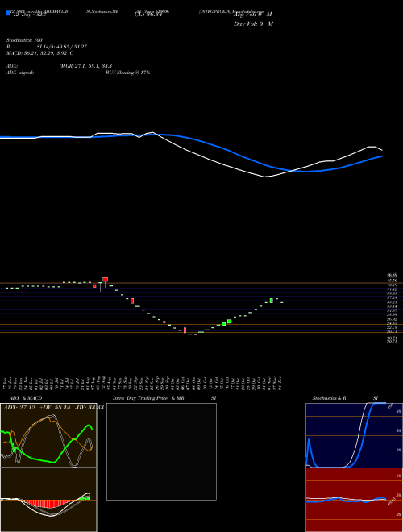The width and height of the screenshot is (403, 532).
Task: Click the CL closing price value at top
Action: [148, 15]
